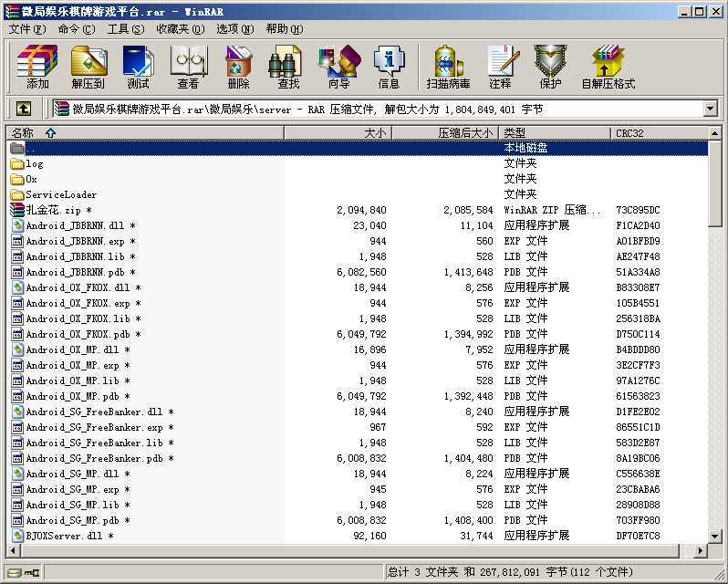This screenshot has height=584, width=728.
Task: Click CRC32 value 73C895DC
Action: pos(638,210)
